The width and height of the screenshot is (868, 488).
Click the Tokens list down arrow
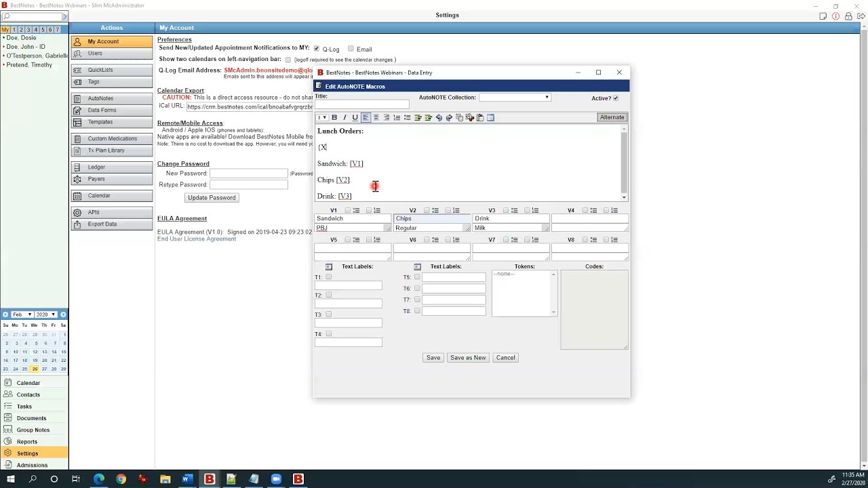click(553, 312)
